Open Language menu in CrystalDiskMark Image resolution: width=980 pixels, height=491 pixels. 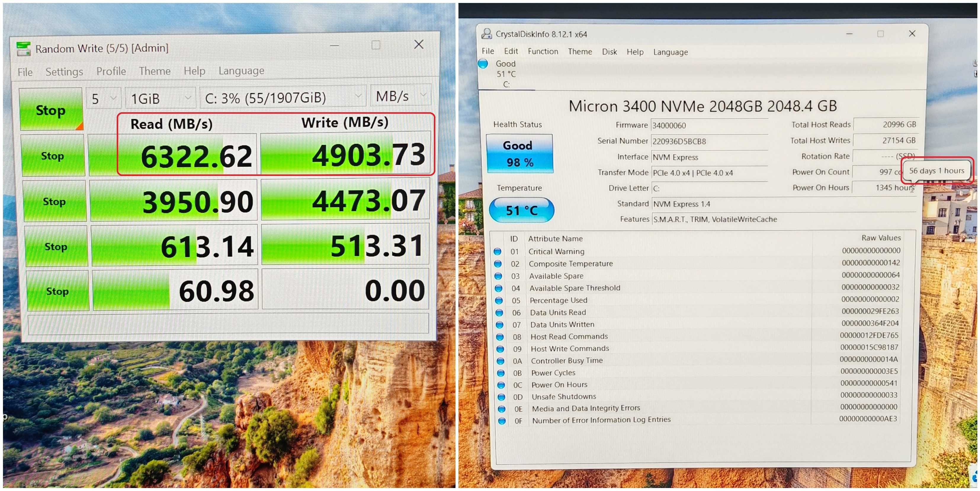(x=241, y=71)
